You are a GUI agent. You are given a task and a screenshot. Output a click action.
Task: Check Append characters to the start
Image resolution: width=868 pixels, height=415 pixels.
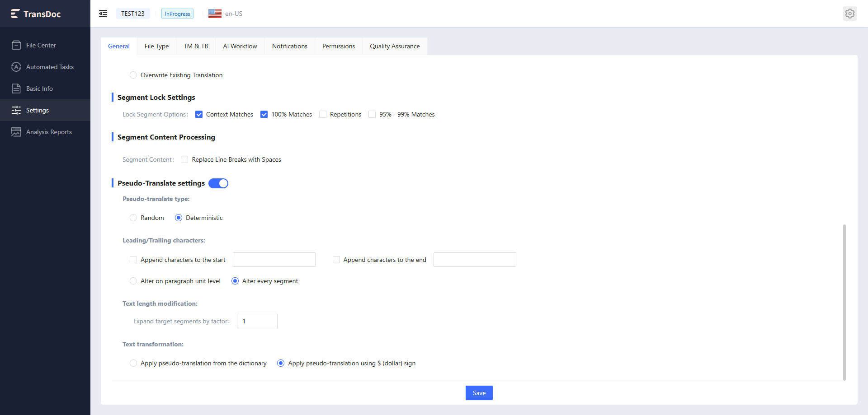coord(133,260)
